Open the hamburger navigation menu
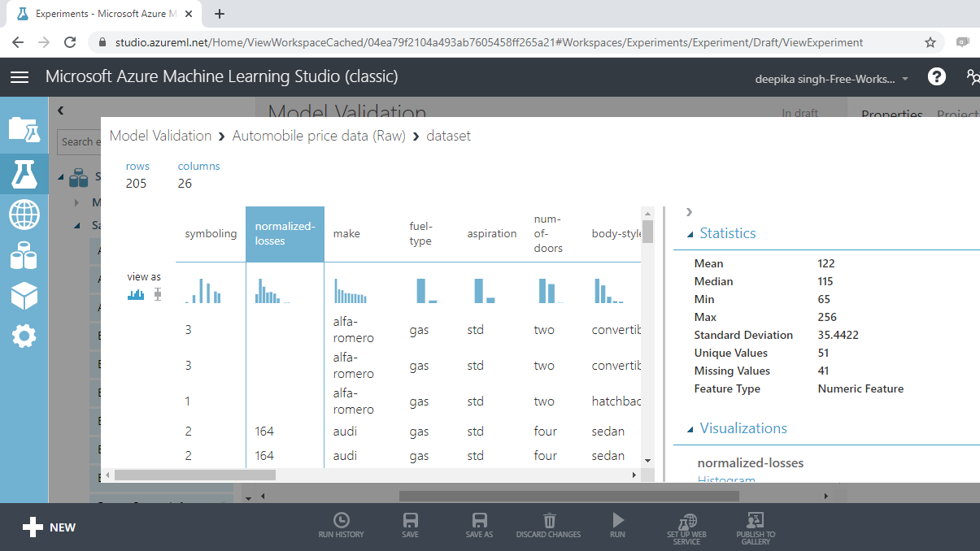 click(x=20, y=76)
